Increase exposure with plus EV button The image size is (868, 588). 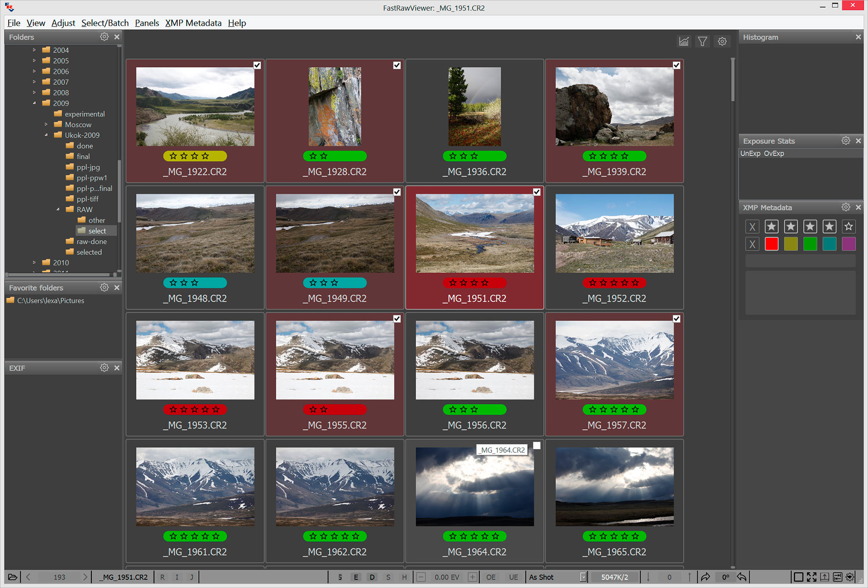click(472, 577)
